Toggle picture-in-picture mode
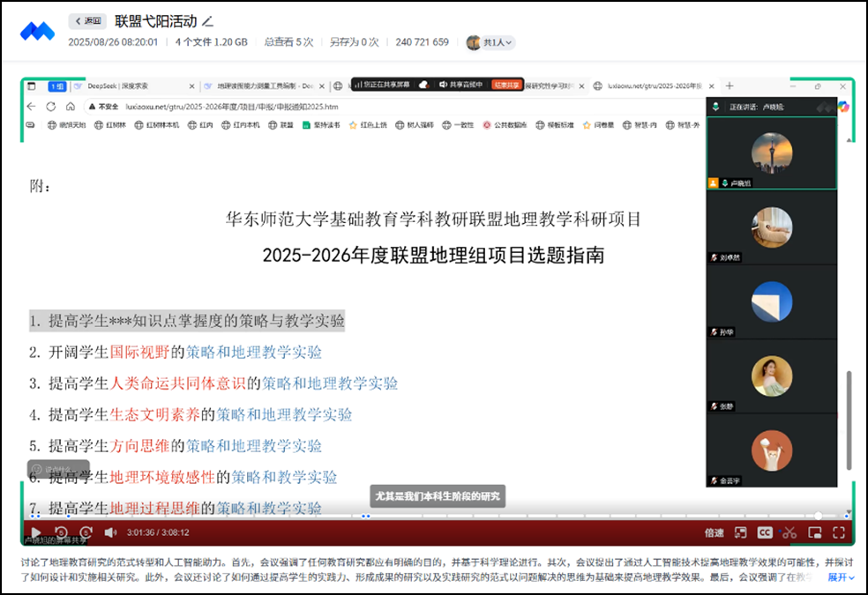The image size is (868, 595). (814, 532)
